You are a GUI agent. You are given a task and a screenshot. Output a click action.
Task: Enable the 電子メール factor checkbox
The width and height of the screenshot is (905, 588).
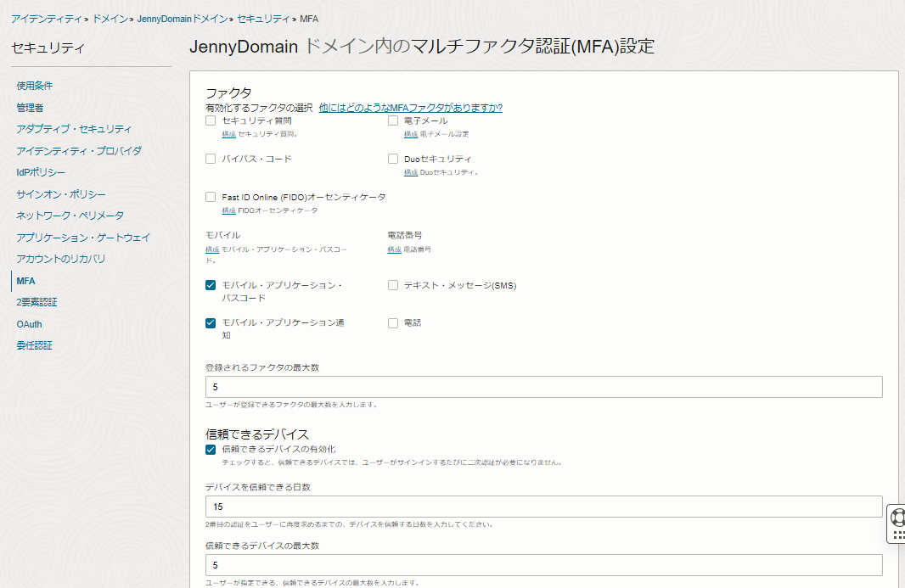coord(393,120)
